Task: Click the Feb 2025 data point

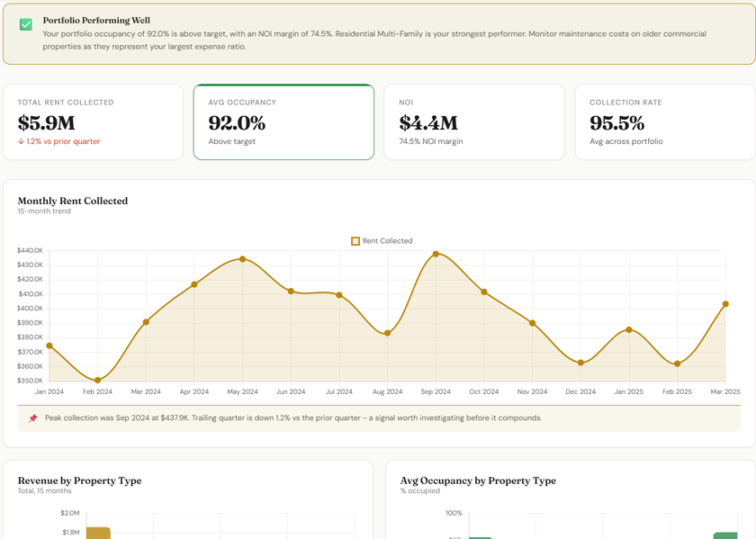Action: pos(678,364)
